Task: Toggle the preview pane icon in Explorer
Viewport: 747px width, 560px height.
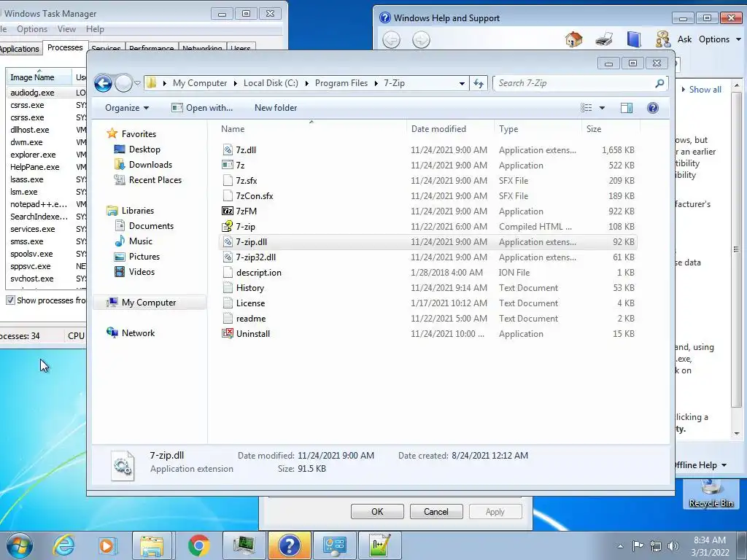Action: (627, 108)
